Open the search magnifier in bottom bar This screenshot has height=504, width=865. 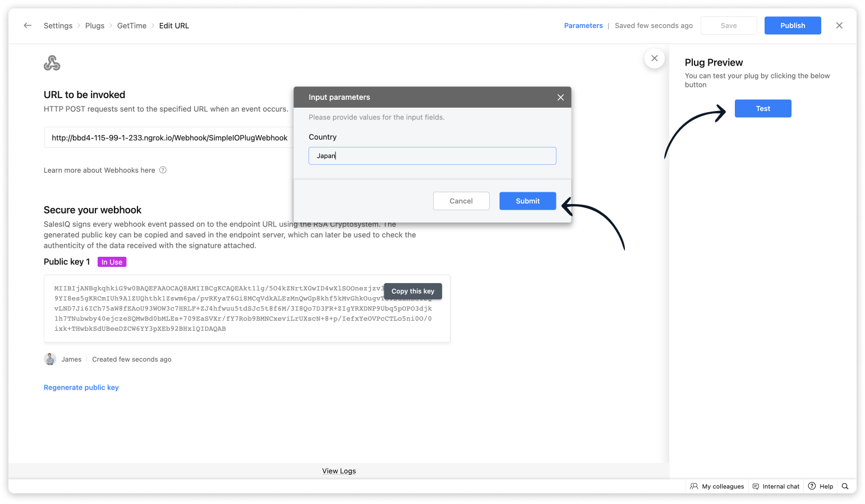(845, 487)
